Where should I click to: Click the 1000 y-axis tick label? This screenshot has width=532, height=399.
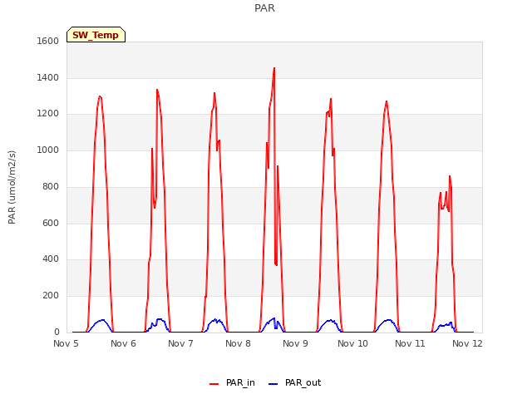(48, 150)
